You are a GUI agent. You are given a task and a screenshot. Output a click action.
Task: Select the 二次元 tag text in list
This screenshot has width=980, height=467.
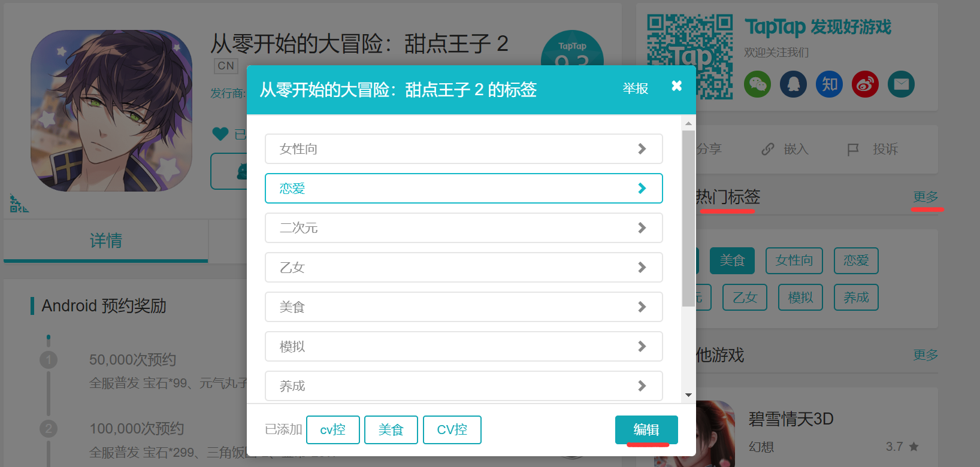pos(298,228)
